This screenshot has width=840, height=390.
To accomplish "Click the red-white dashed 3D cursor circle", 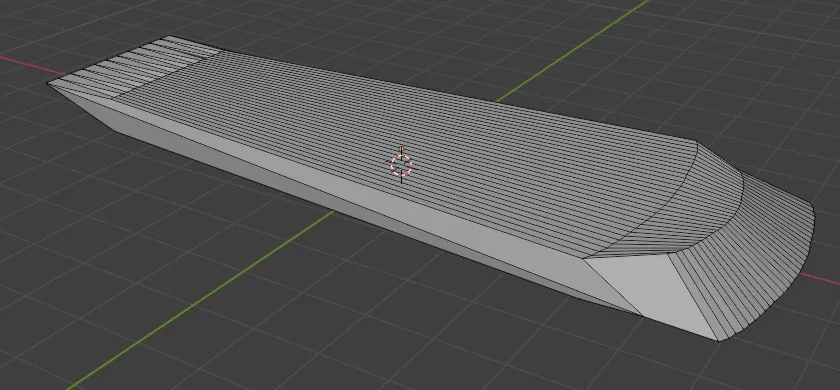I will point(401,166).
